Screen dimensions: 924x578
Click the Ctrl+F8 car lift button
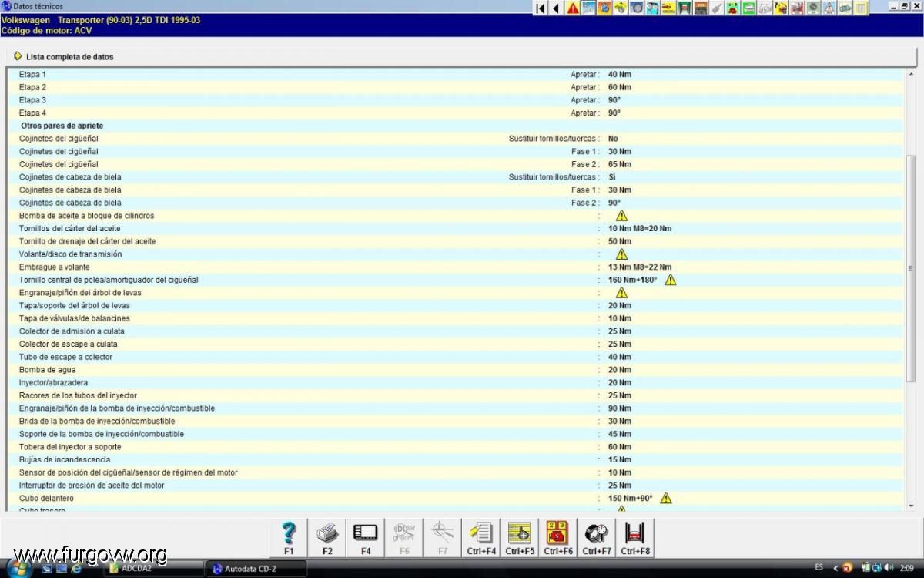635,538
